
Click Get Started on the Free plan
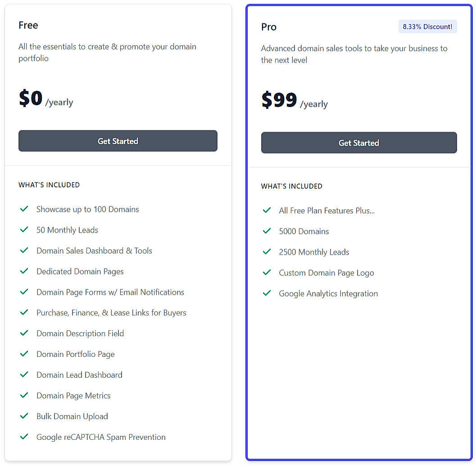118,141
